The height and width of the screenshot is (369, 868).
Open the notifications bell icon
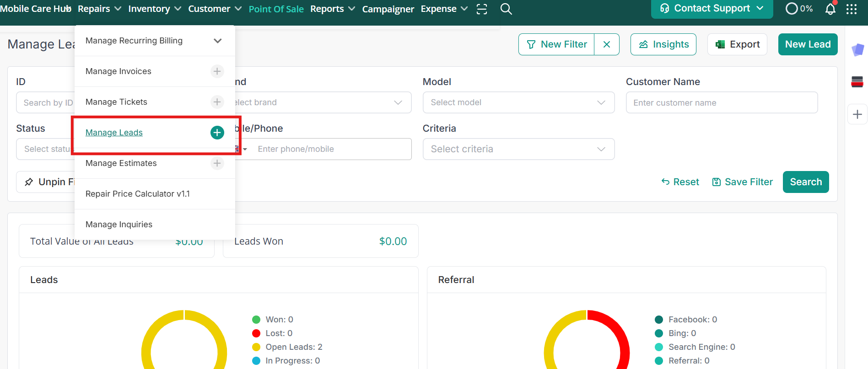(x=830, y=9)
